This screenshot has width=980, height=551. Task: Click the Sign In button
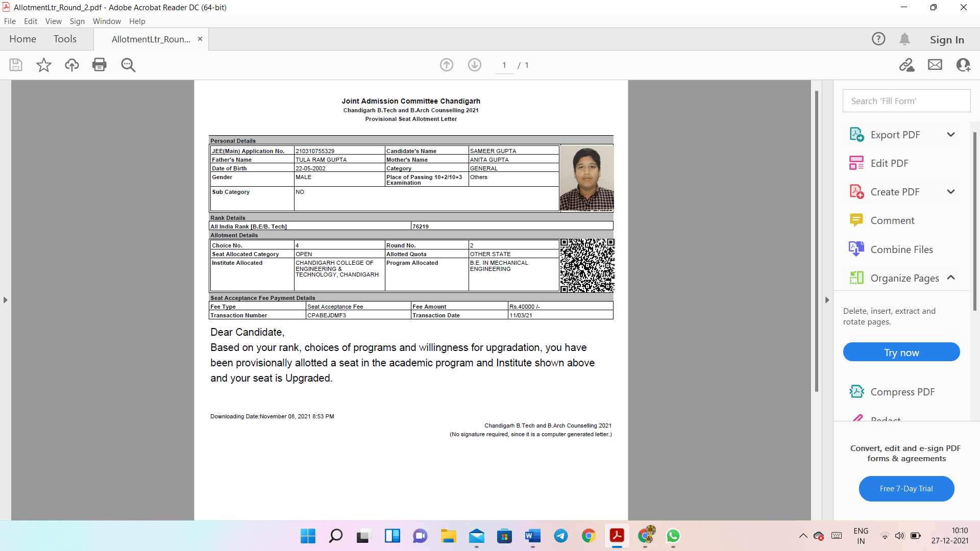[947, 39]
